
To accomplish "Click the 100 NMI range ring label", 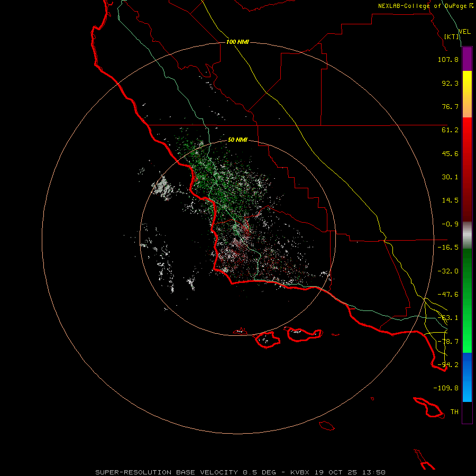I will (x=237, y=42).
